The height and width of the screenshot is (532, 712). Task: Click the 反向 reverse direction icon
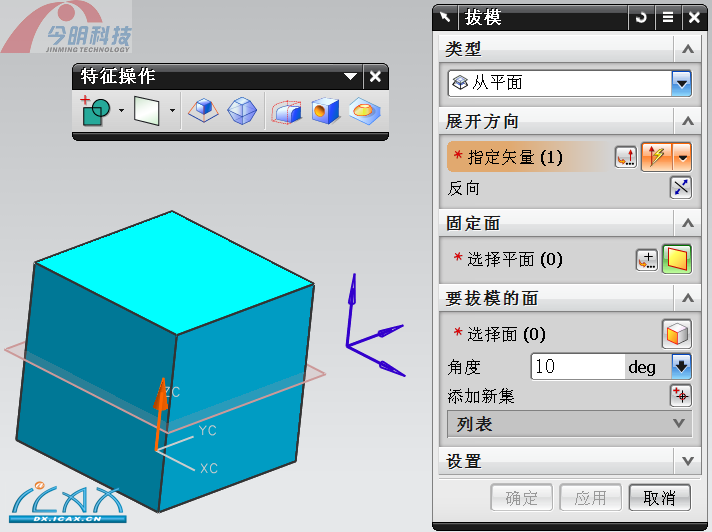click(x=681, y=187)
